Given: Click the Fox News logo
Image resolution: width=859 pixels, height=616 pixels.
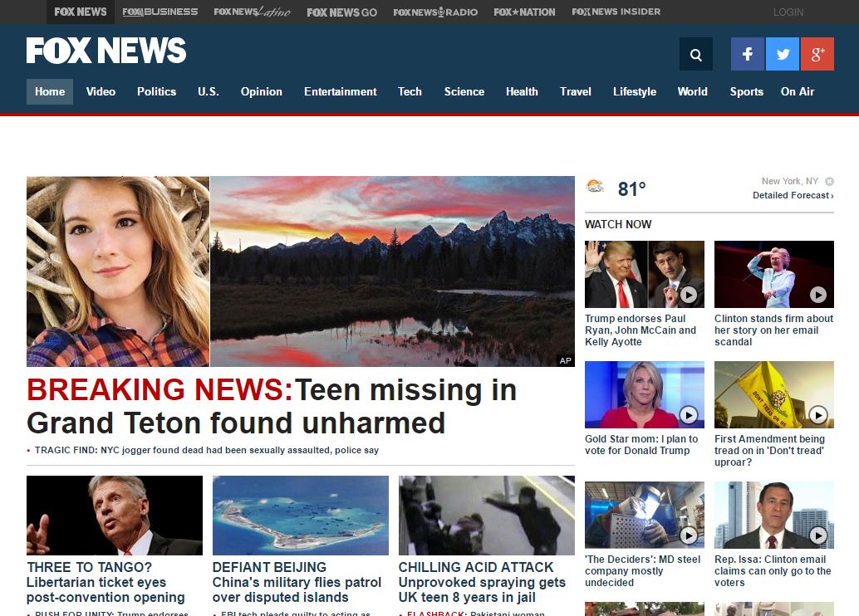Looking at the screenshot, I should [x=106, y=51].
